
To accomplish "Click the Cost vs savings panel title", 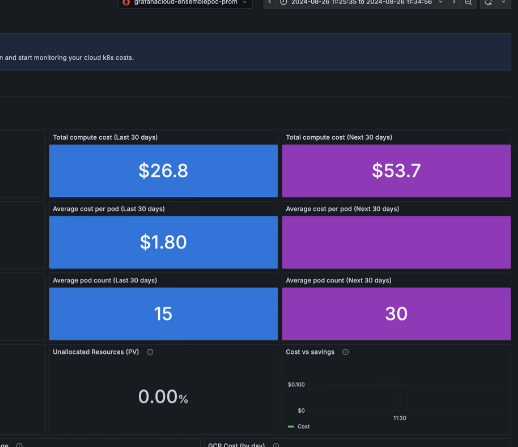I will [x=310, y=352].
